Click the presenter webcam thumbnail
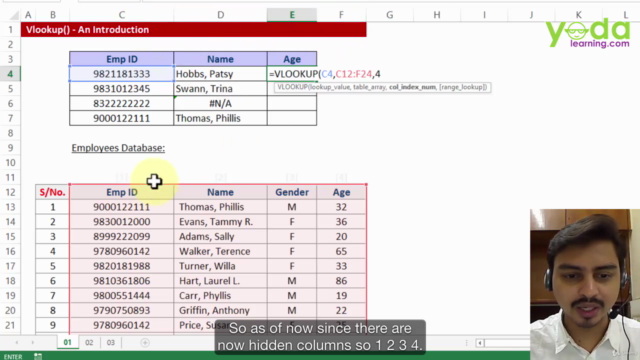Viewport: 640px width, 360px height. click(x=585, y=284)
